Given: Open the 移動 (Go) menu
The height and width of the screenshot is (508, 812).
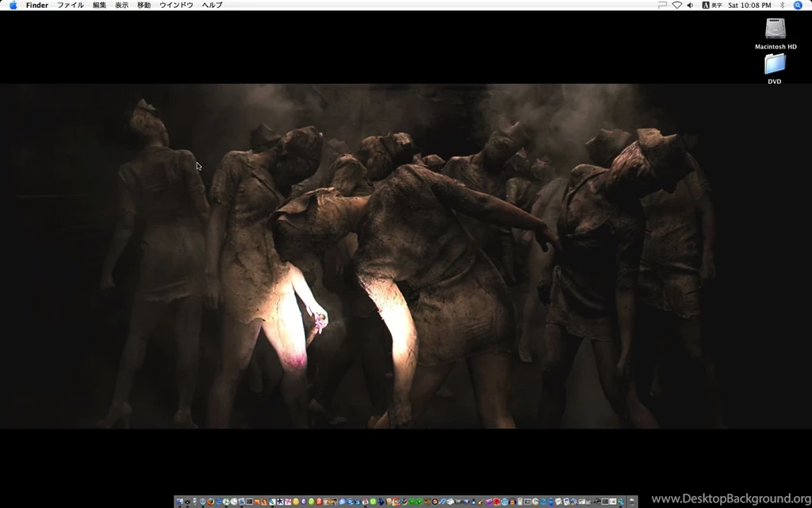Looking at the screenshot, I should (144, 5).
